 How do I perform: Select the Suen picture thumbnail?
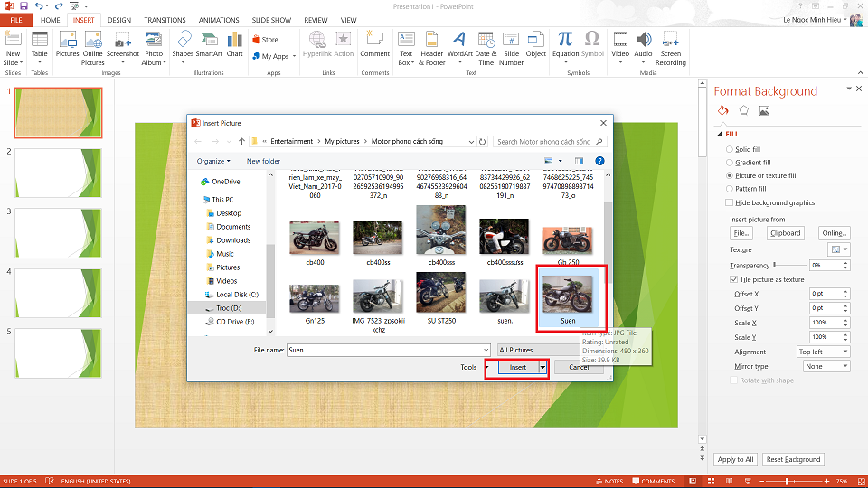568,299
